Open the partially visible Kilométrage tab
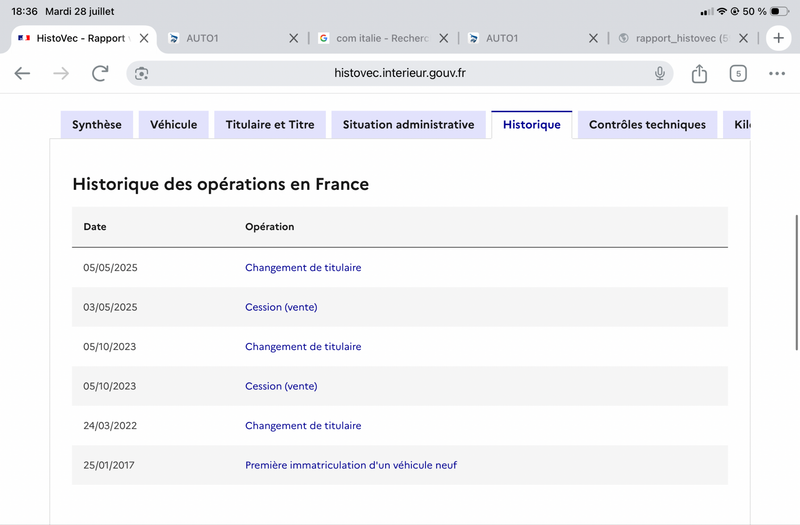Image resolution: width=800 pixels, height=525 pixels. (x=737, y=124)
